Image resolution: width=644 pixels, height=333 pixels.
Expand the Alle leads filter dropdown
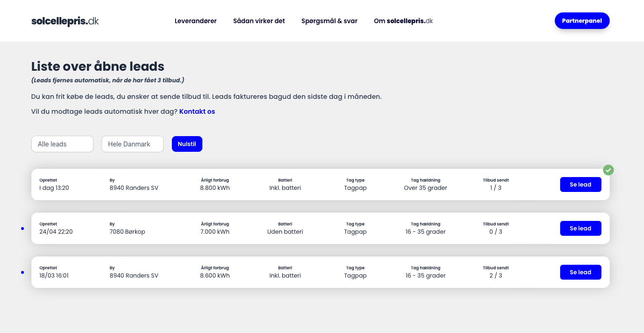click(x=62, y=144)
